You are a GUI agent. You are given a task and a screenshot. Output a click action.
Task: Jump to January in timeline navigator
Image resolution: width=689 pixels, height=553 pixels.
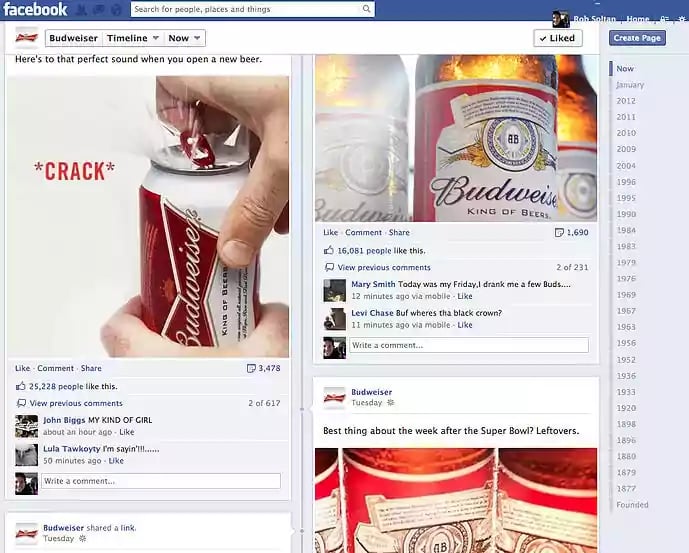(630, 85)
